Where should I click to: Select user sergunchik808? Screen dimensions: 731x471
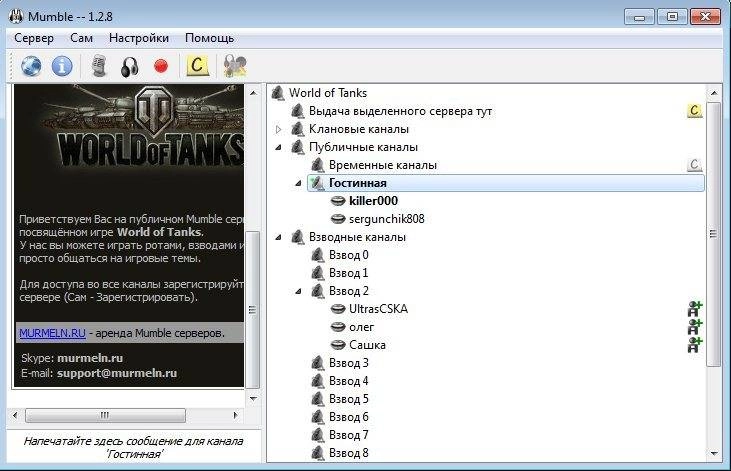[386, 219]
